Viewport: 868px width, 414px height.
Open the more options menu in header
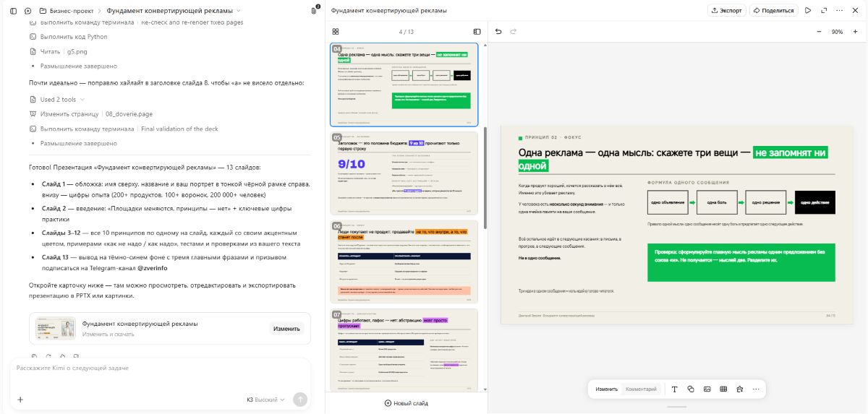(840, 11)
